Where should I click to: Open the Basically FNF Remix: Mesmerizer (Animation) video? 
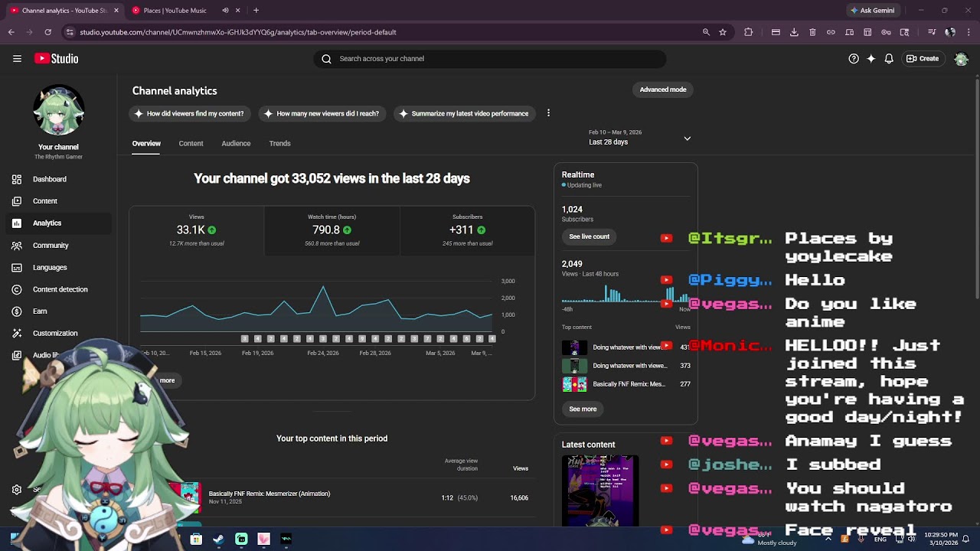pyautogui.click(x=269, y=494)
